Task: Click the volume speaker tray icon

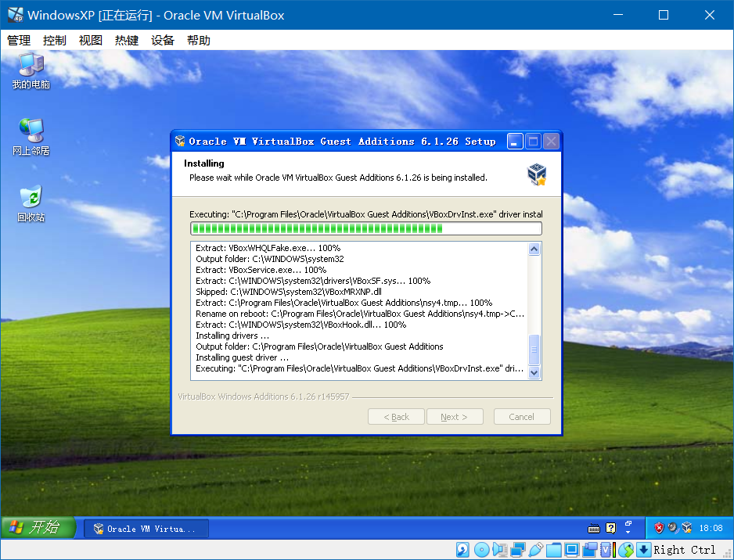Action: click(x=673, y=528)
